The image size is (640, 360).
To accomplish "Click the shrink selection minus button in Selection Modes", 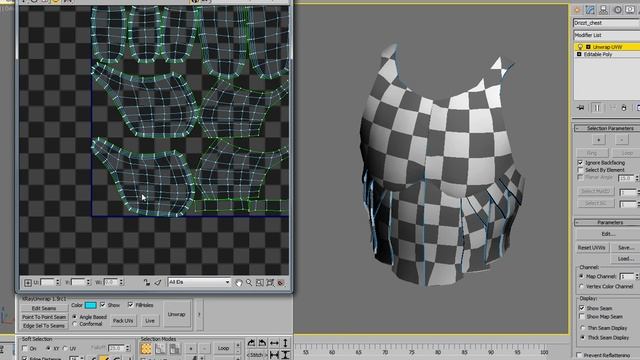I will tap(204, 348).
